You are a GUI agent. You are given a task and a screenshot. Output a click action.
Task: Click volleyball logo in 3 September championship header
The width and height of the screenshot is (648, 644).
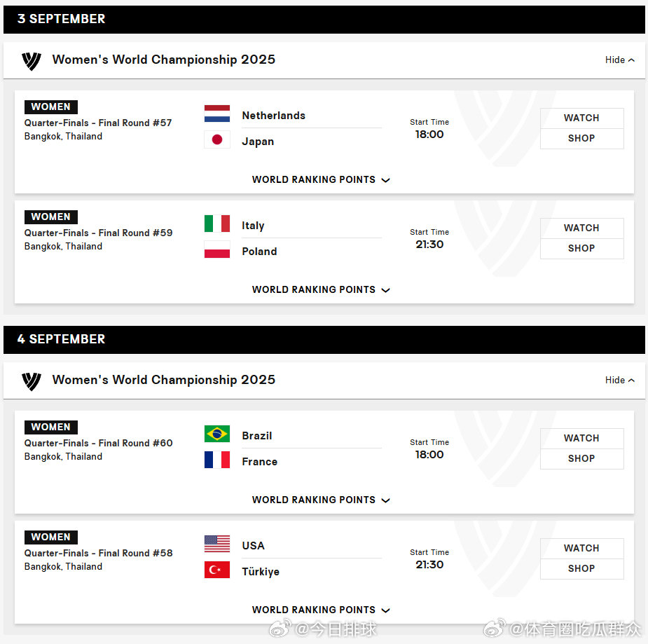(32, 61)
